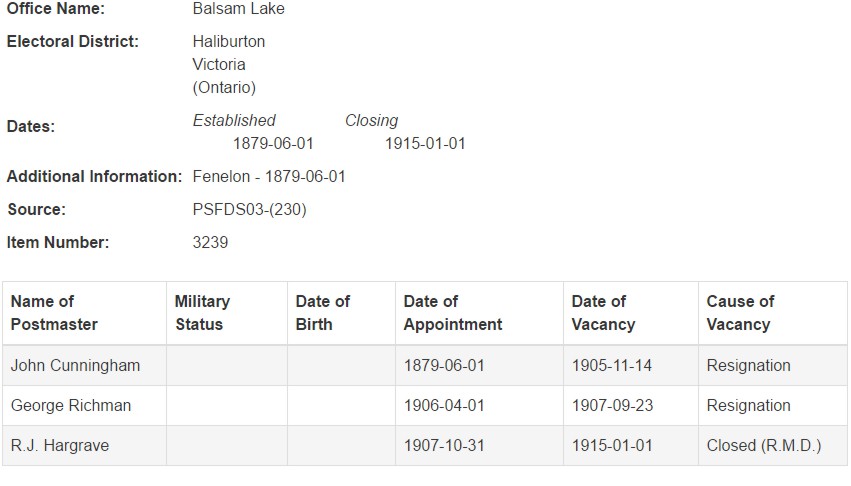The width and height of the screenshot is (851, 486).
Task: Click vacancy date 1905-11-14
Action: tap(612, 366)
